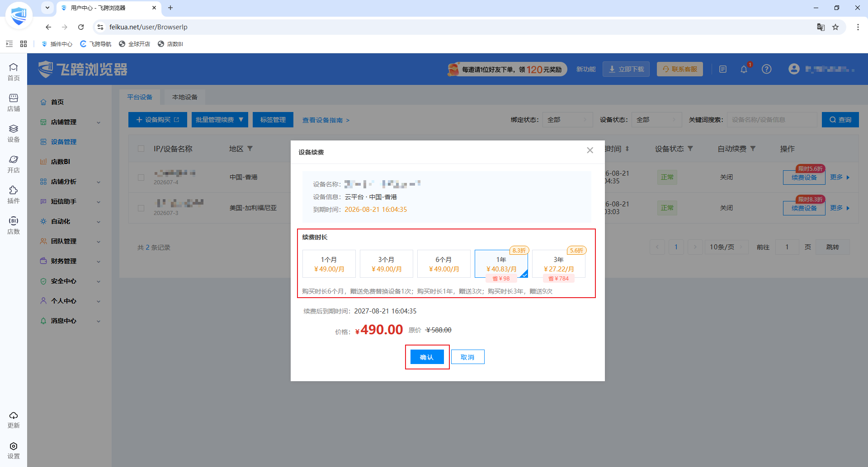Expand the 店铺分析 sidebar menu
868x467 pixels.
(70, 182)
